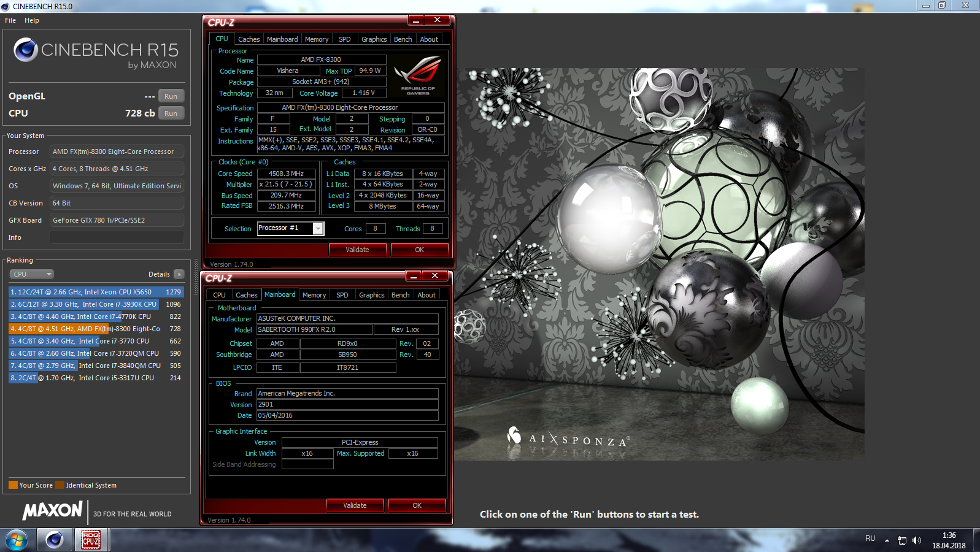
Task: Open Windows Start menu orb
Action: tap(17, 540)
